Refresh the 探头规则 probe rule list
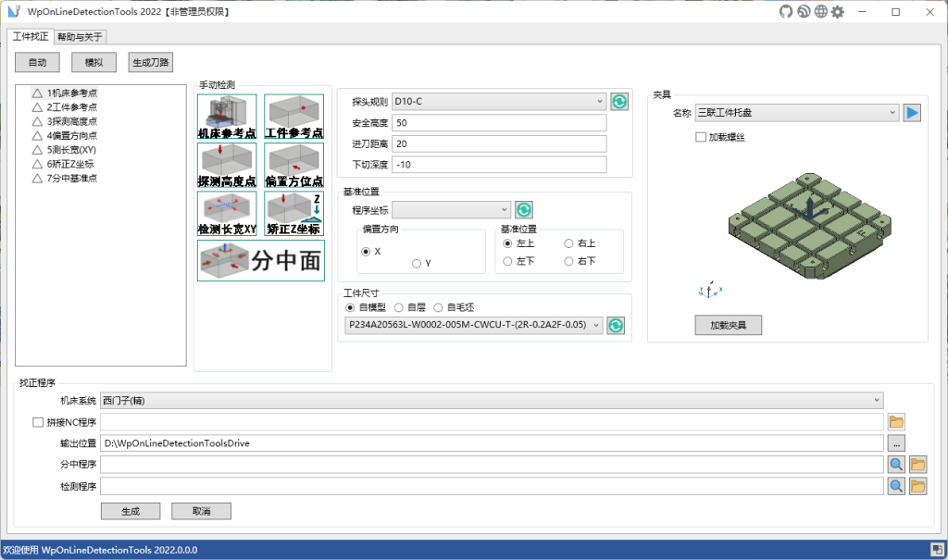Viewport: 948px width, 560px height. pyautogui.click(x=619, y=102)
